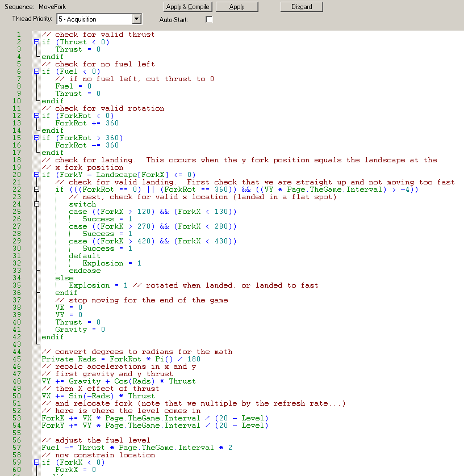This screenshot has height=476, width=464.
Task: Click 'Explosion = 1' under default
Action: click(112, 263)
